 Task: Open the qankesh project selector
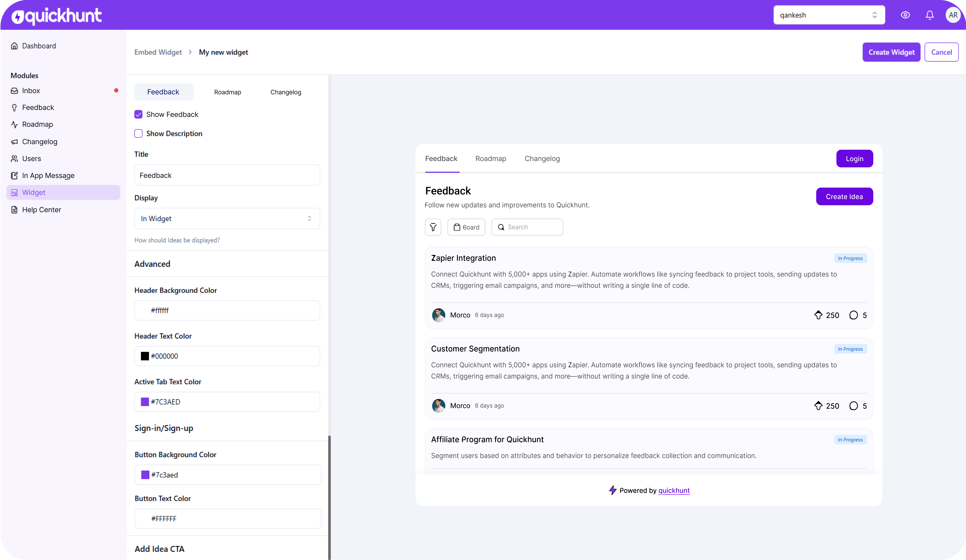829,15
